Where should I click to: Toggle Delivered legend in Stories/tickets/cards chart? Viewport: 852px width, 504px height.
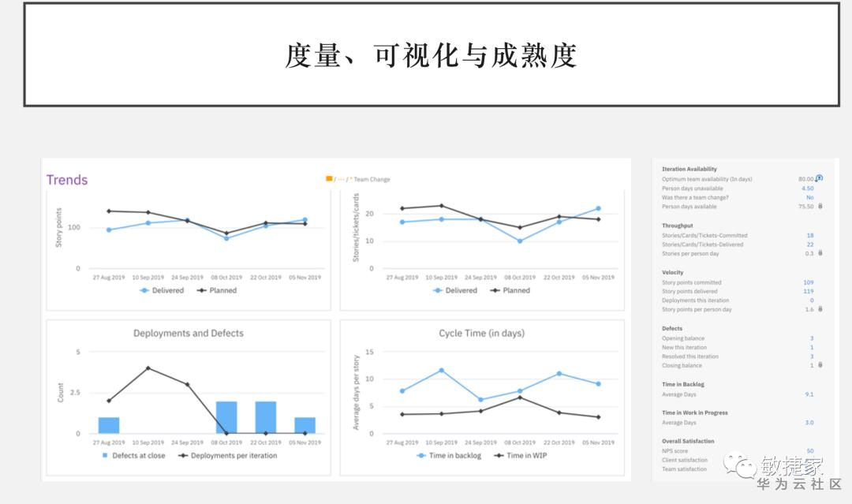pyautogui.click(x=455, y=290)
